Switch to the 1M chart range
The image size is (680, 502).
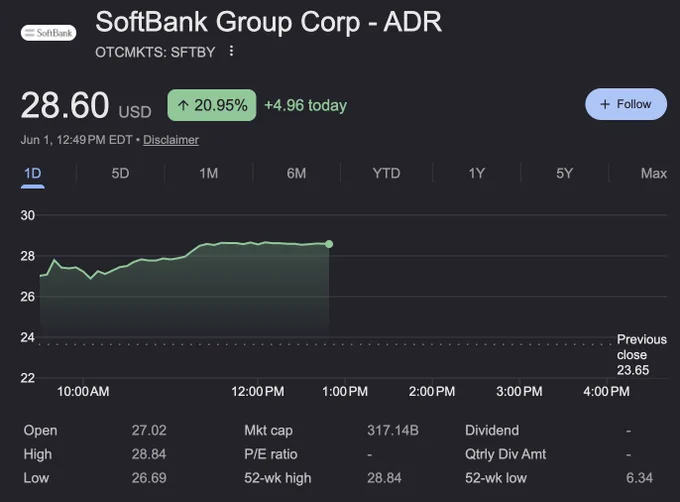(209, 173)
